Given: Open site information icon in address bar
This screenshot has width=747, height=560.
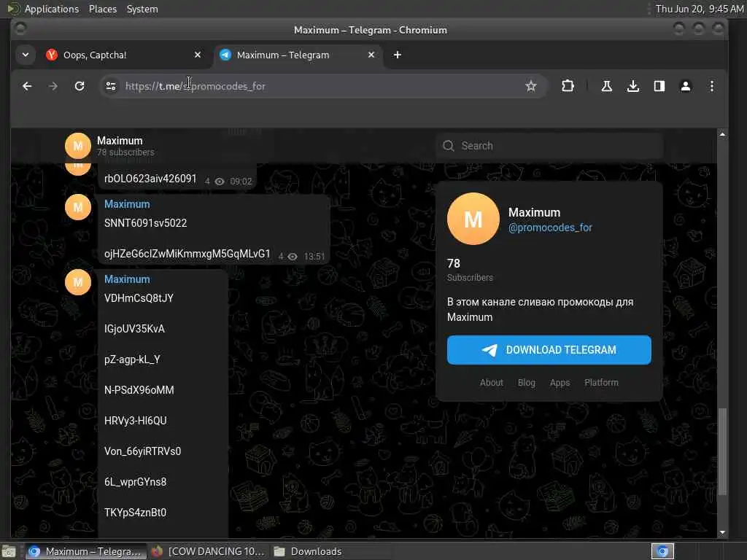Looking at the screenshot, I should [111, 86].
